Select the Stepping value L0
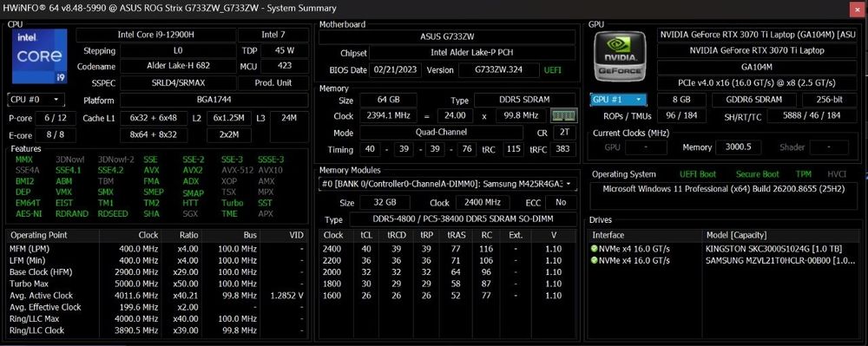Screen dimensions: 868x346 click(178, 50)
